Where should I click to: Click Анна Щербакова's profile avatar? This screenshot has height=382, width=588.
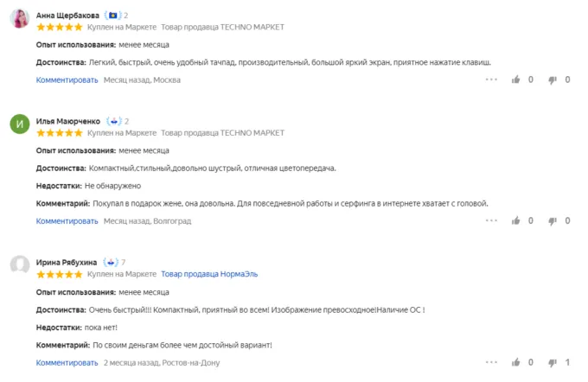(x=20, y=21)
